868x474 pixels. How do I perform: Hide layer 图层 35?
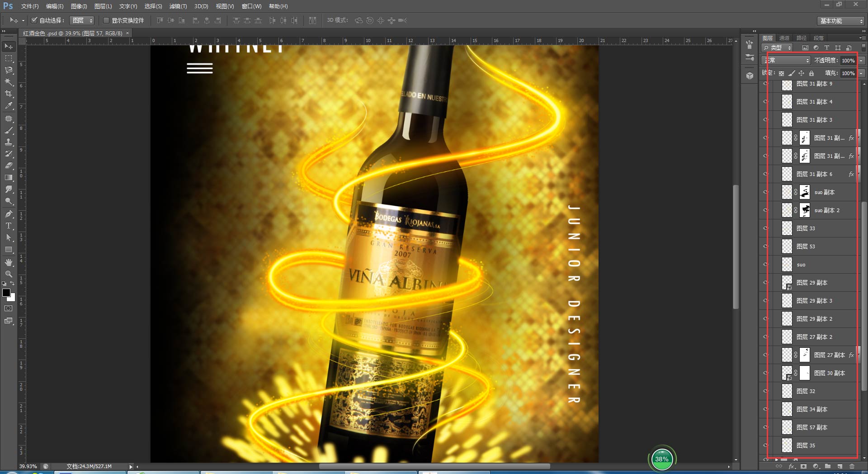pyautogui.click(x=766, y=446)
